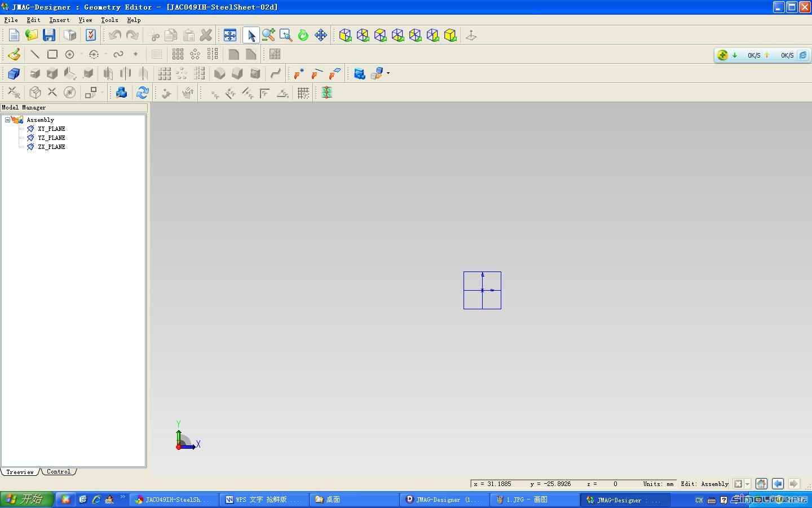Switch to JAC049IH-SteelSh taskbar item
812x508 pixels.
[x=174, y=500]
